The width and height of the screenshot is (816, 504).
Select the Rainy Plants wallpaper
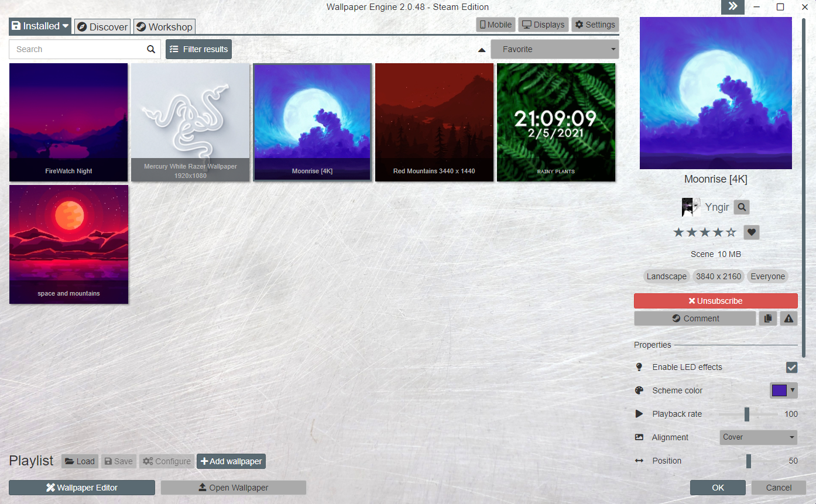point(556,122)
